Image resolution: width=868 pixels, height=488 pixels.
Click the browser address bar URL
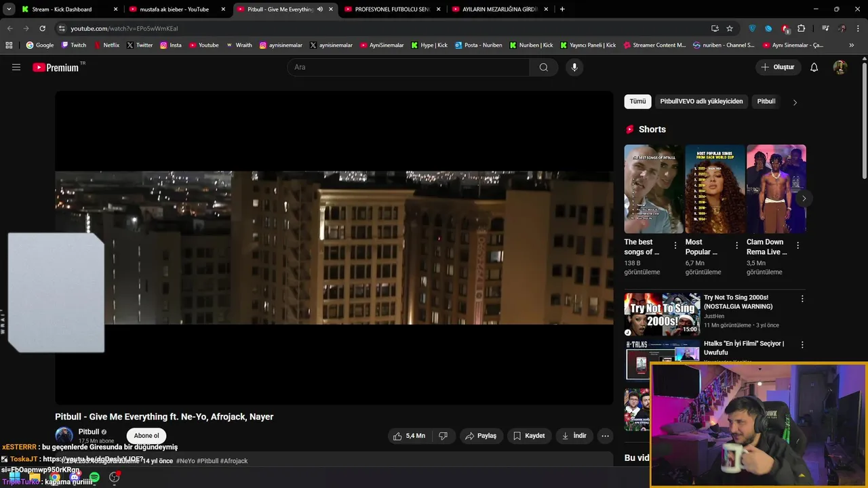click(124, 28)
